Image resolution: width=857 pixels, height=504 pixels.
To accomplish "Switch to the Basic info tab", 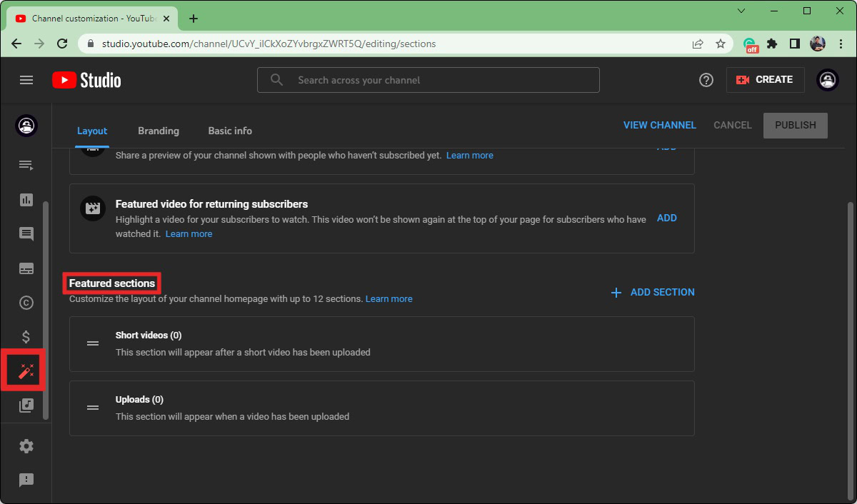I will (230, 131).
